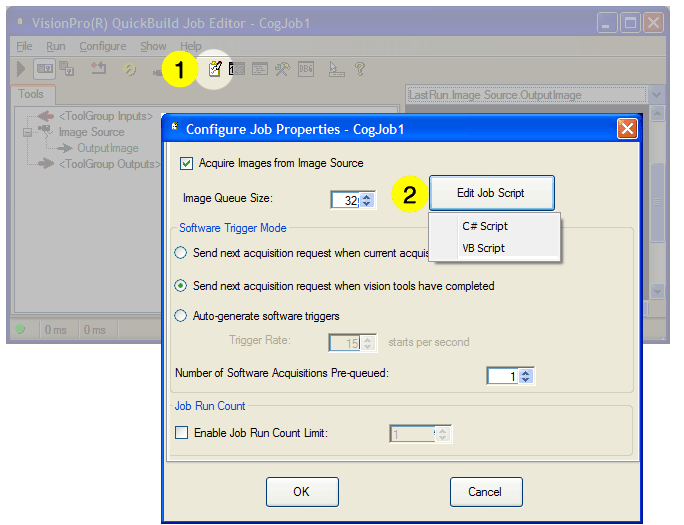The image size is (684, 525).
Task: Click the Image Queue Size value field
Action: 345,200
